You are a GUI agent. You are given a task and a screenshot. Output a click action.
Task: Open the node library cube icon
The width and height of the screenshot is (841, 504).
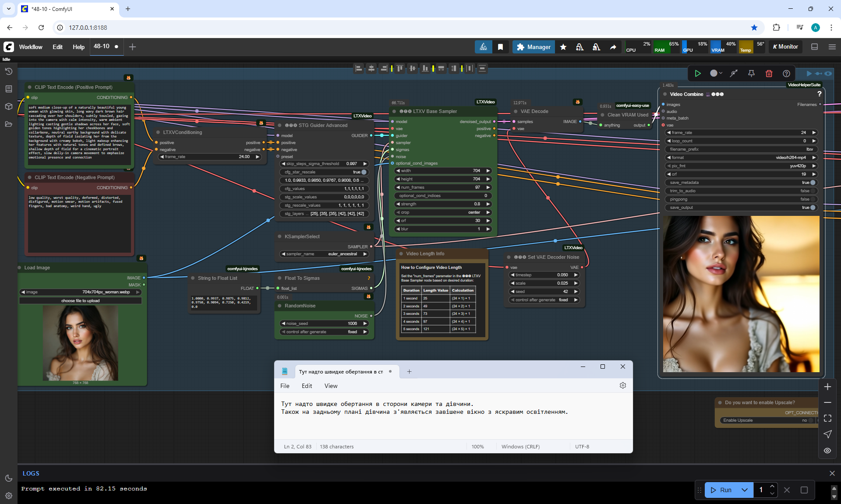point(9,106)
